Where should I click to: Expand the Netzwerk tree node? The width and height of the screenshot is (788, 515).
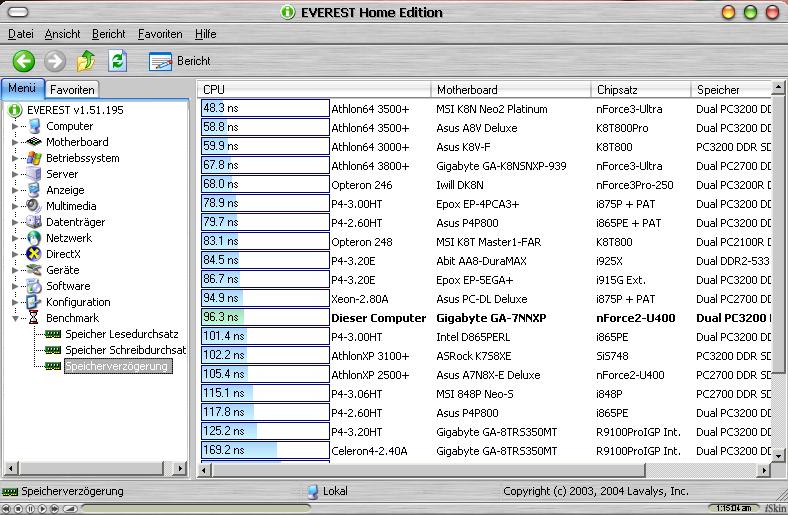15,238
